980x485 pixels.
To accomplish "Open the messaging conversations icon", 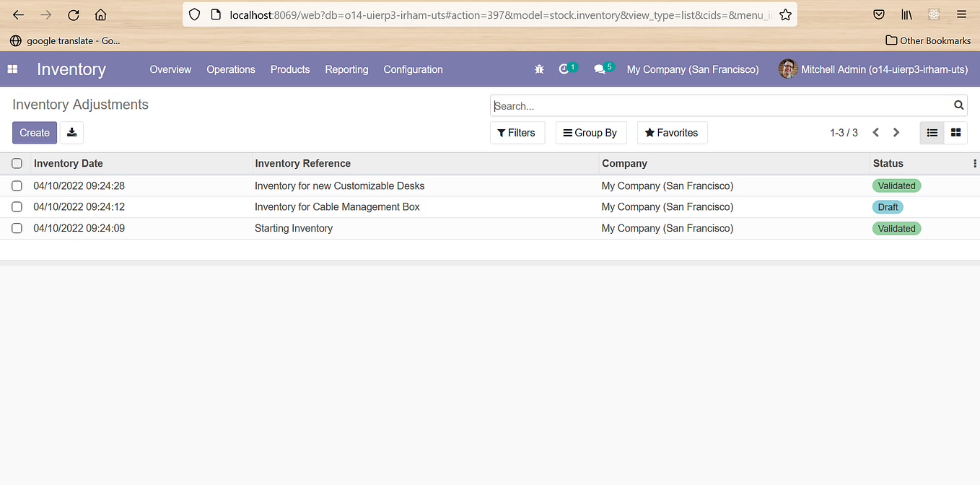I will (x=600, y=69).
